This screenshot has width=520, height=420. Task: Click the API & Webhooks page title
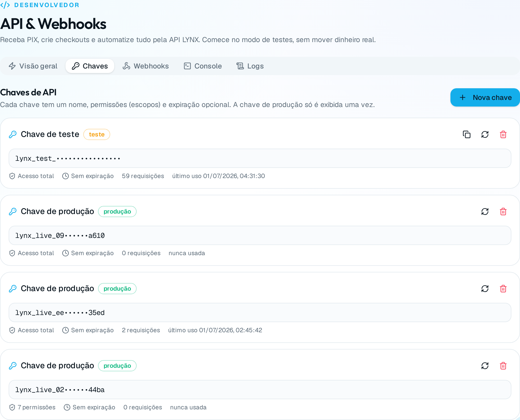point(53,24)
